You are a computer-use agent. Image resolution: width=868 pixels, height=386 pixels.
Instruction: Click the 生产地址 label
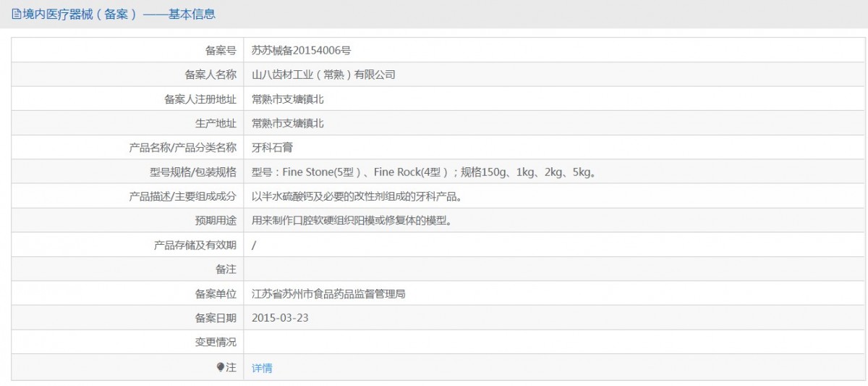(x=216, y=123)
